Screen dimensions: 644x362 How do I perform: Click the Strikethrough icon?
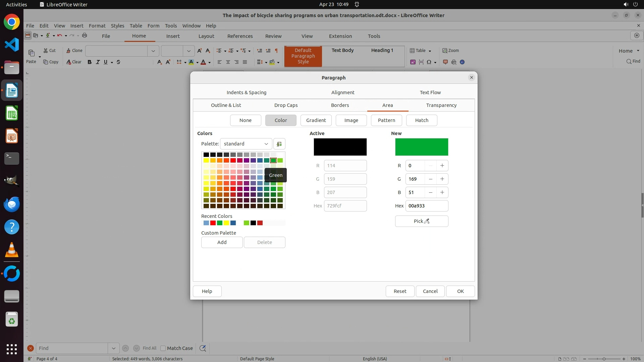click(x=118, y=62)
